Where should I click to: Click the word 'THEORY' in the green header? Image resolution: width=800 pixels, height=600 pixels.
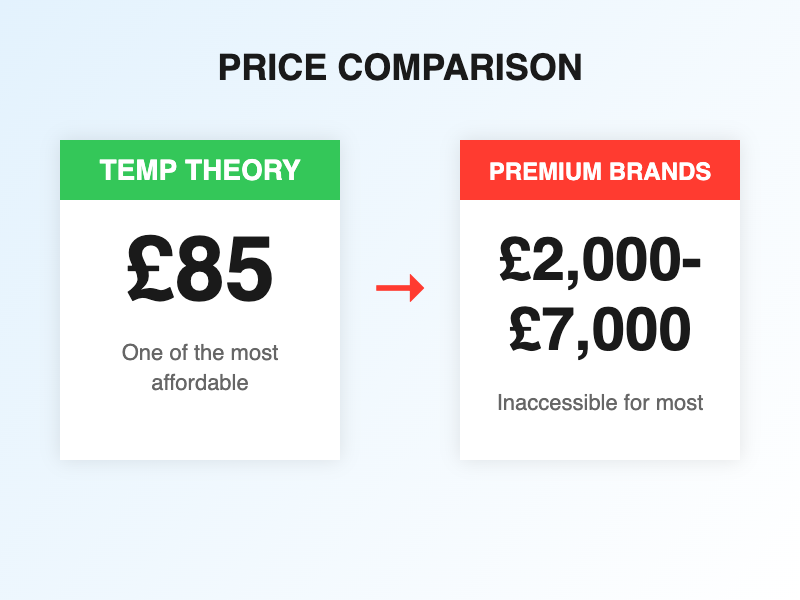[241, 170]
